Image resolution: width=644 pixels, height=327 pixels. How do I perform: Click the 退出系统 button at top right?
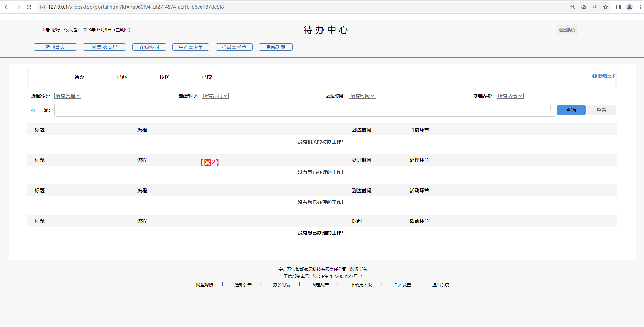567,30
